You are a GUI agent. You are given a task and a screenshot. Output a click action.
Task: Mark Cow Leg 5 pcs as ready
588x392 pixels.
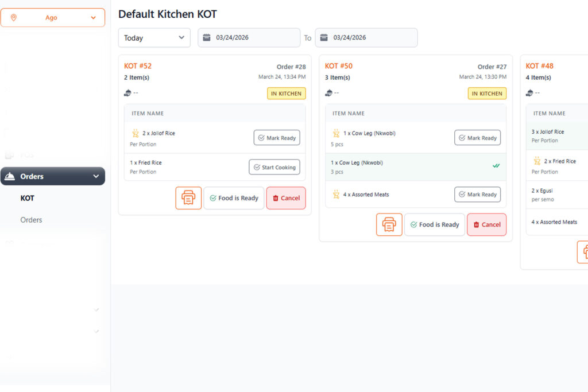coord(477,138)
